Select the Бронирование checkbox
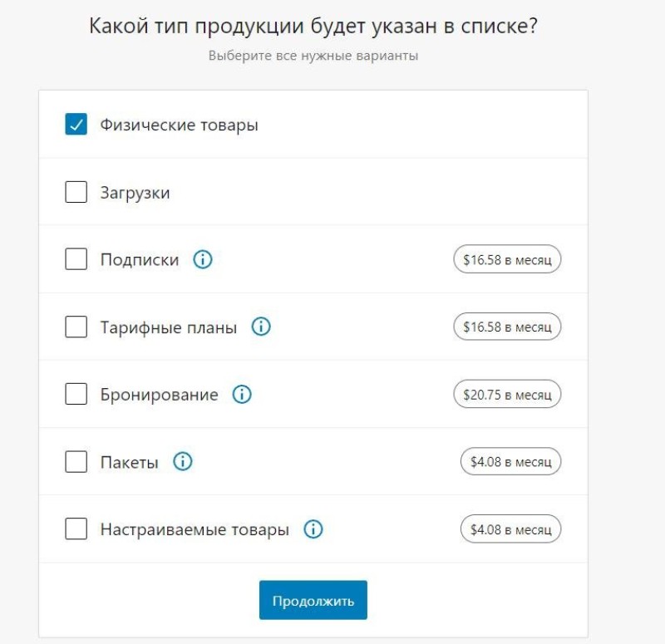Image resolution: width=665 pixels, height=644 pixels. pyautogui.click(x=76, y=393)
